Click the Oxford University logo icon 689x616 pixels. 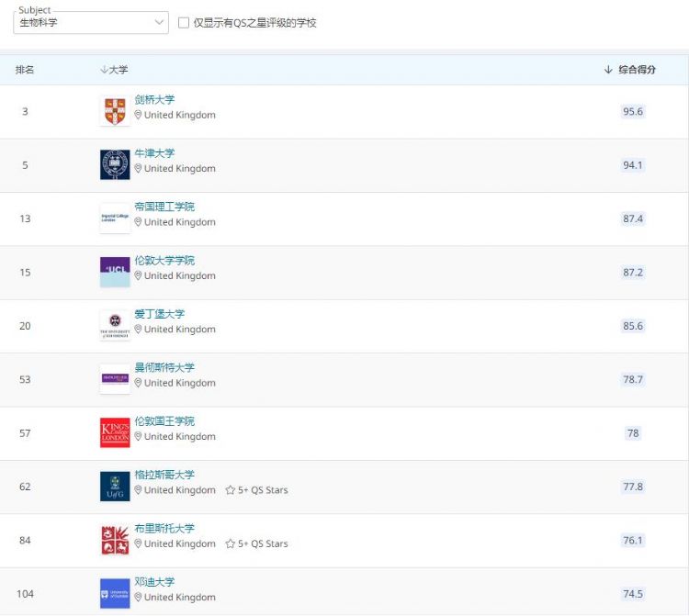(x=115, y=164)
